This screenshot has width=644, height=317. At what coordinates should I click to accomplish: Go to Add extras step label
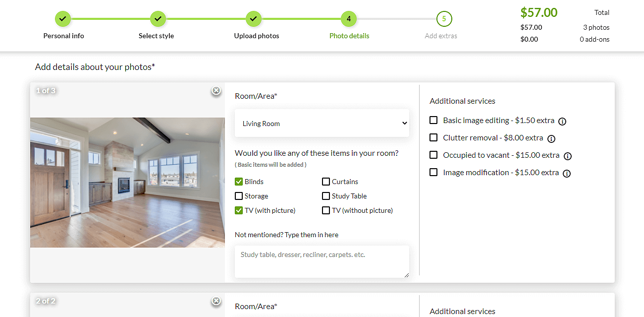coord(441,36)
